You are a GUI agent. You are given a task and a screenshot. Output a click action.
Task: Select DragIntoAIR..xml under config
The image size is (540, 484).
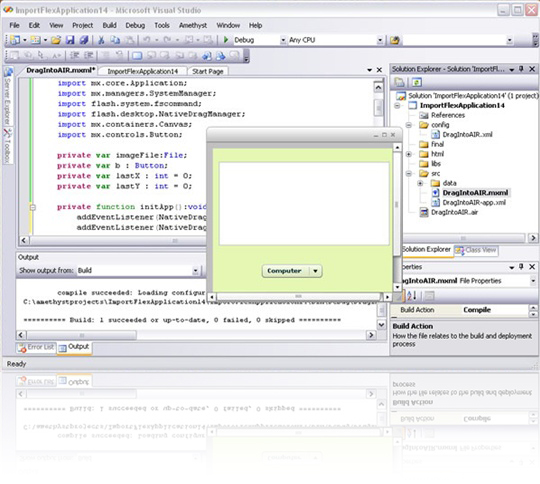[467, 135]
